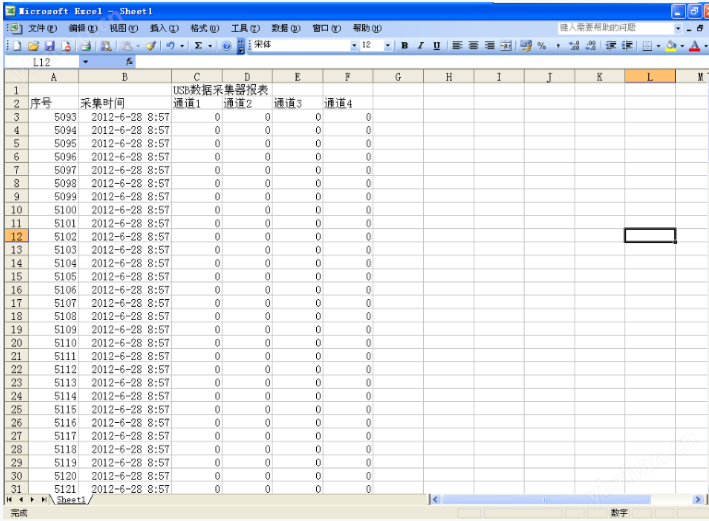Click the Open file folder icon
Image resolution: width=709 pixels, height=521 pixels.
[x=33, y=46]
